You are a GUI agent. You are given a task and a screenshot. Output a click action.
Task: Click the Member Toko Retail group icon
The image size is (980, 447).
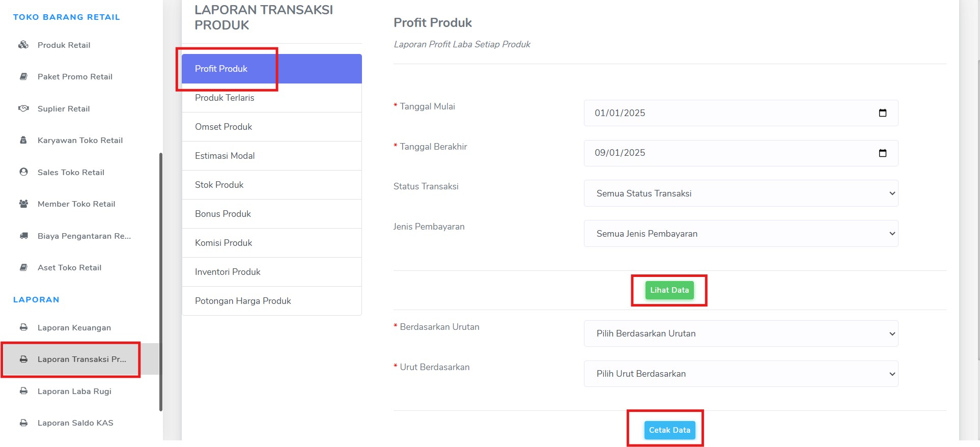pyautogui.click(x=23, y=204)
